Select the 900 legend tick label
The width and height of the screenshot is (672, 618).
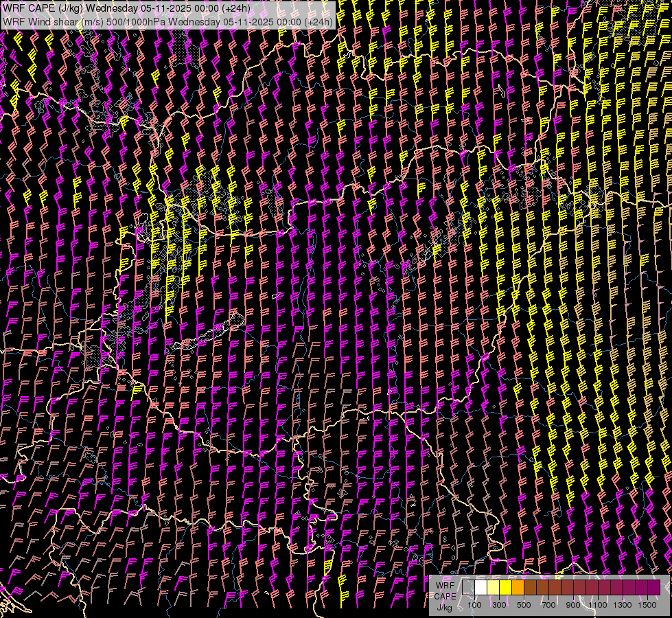(x=573, y=605)
